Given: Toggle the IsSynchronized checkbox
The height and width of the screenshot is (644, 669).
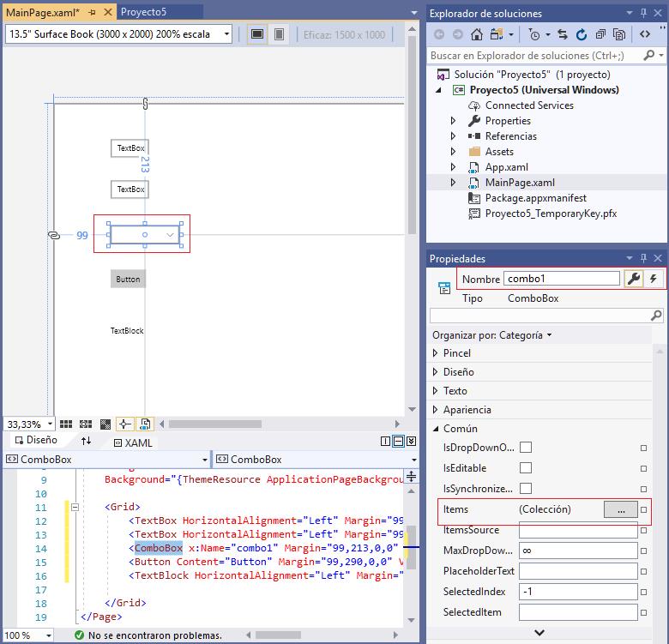Looking at the screenshot, I should 526,489.
